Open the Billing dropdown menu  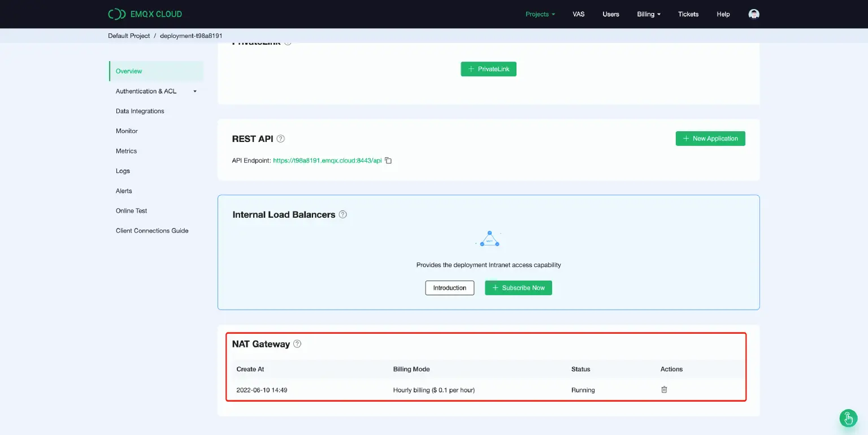click(x=648, y=14)
